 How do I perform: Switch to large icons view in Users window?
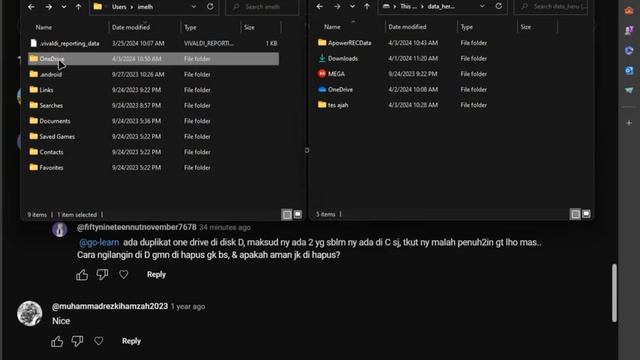[298, 214]
